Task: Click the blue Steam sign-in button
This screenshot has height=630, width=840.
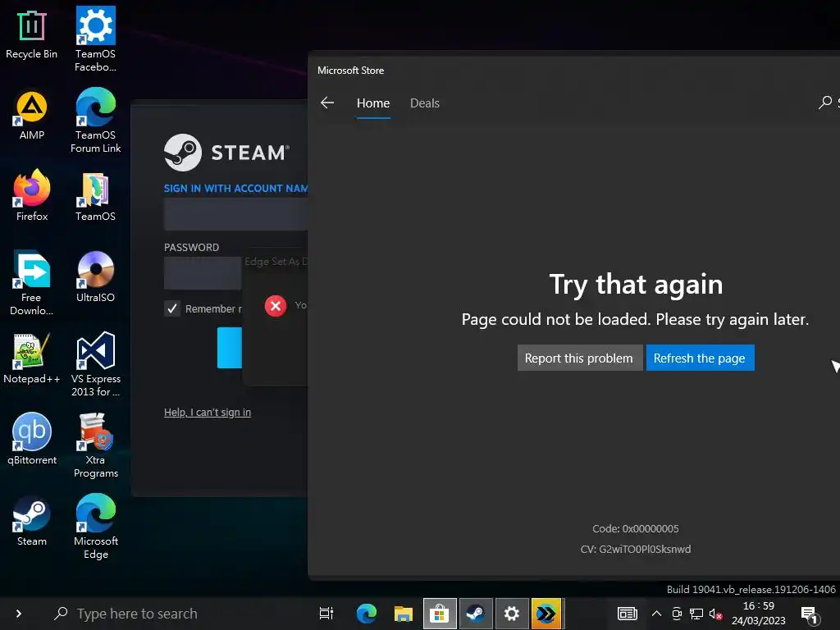Action: 230,348
